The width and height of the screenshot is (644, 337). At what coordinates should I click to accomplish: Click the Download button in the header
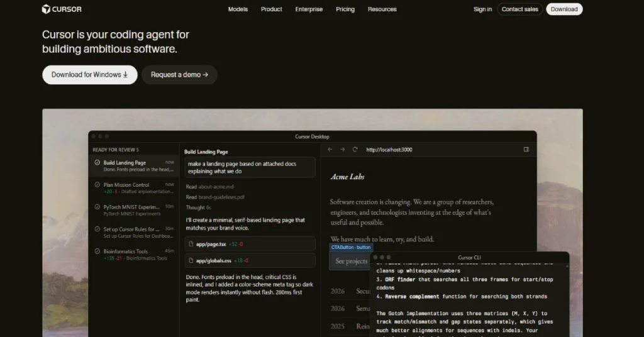564,9
